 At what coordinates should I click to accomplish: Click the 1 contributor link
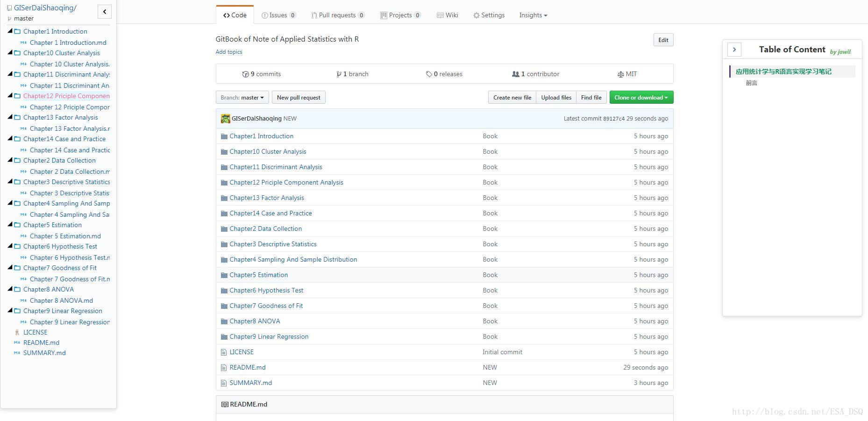535,74
